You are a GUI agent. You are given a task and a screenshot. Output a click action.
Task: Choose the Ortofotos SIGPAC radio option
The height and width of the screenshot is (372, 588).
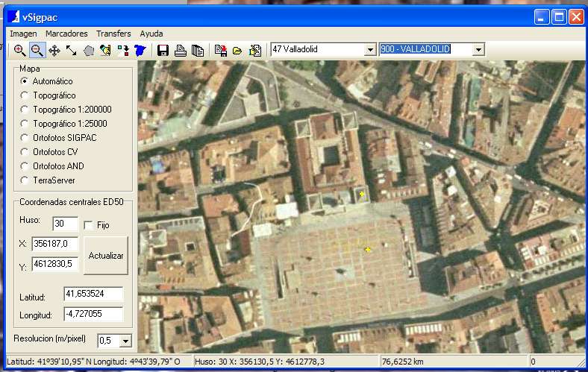[25, 138]
